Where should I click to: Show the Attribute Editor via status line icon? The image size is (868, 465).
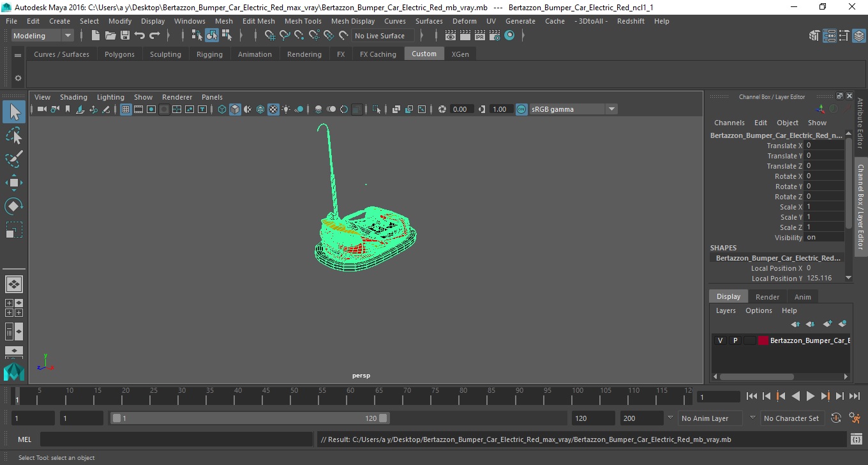829,36
